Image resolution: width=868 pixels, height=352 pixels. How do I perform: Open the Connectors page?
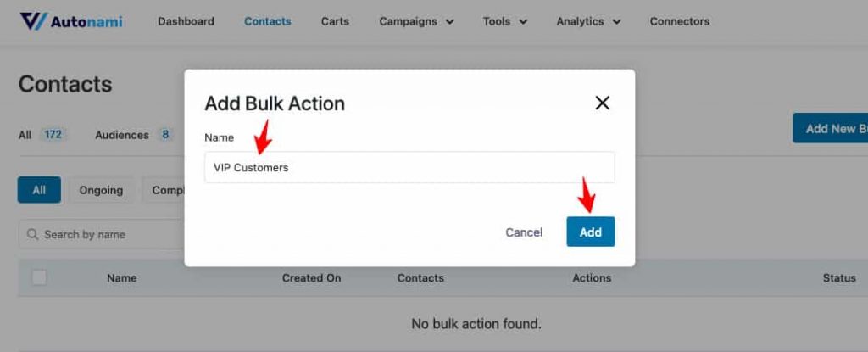[679, 21]
